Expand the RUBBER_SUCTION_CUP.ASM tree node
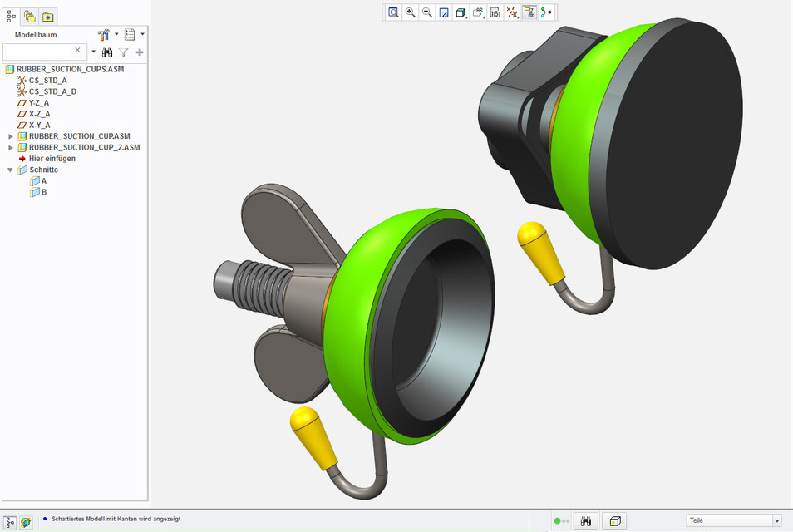The height and width of the screenshot is (532, 793). 11,136
